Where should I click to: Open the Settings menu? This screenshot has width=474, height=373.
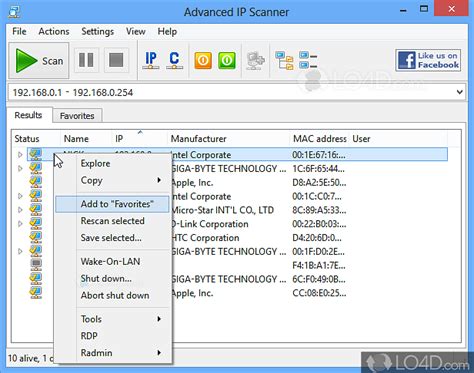[98, 31]
